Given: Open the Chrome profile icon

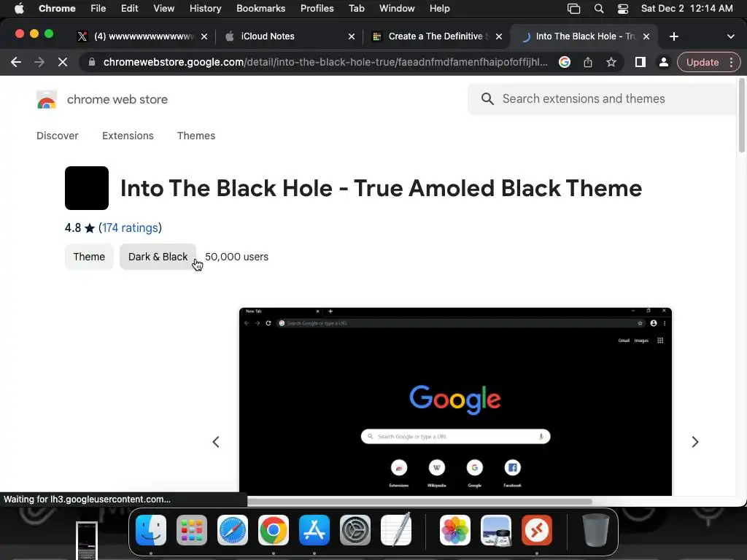Looking at the screenshot, I should pos(663,63).
